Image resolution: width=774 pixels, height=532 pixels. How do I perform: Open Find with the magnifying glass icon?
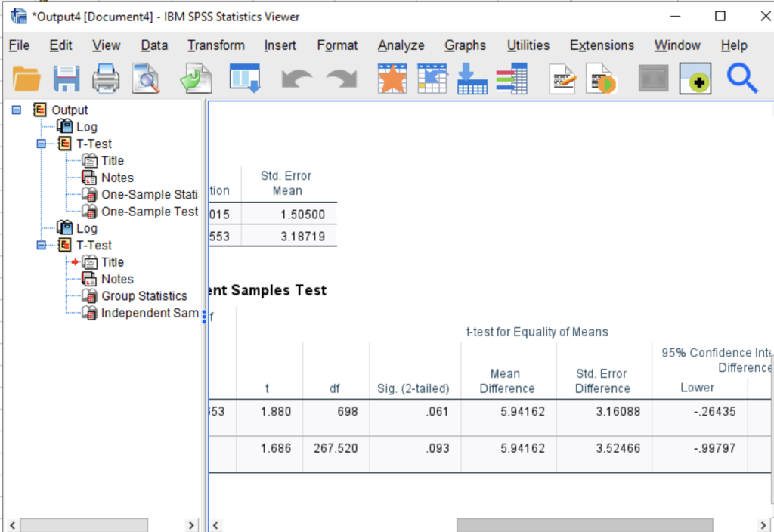[741, 78]
